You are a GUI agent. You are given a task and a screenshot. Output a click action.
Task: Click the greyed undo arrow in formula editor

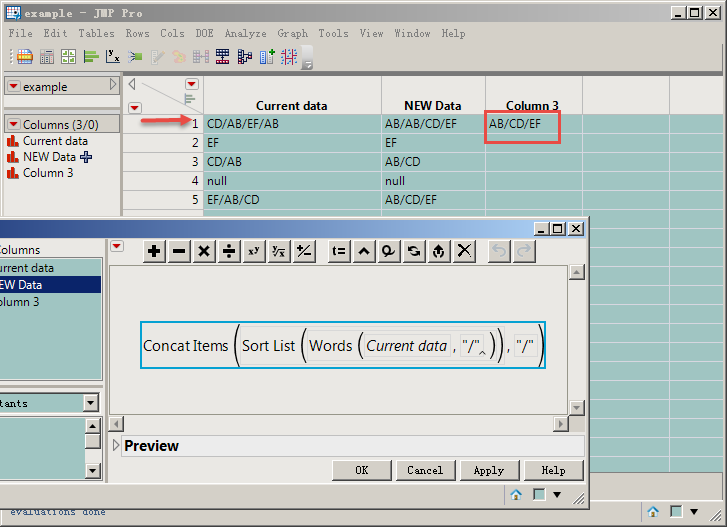click(x=499, y=251)
